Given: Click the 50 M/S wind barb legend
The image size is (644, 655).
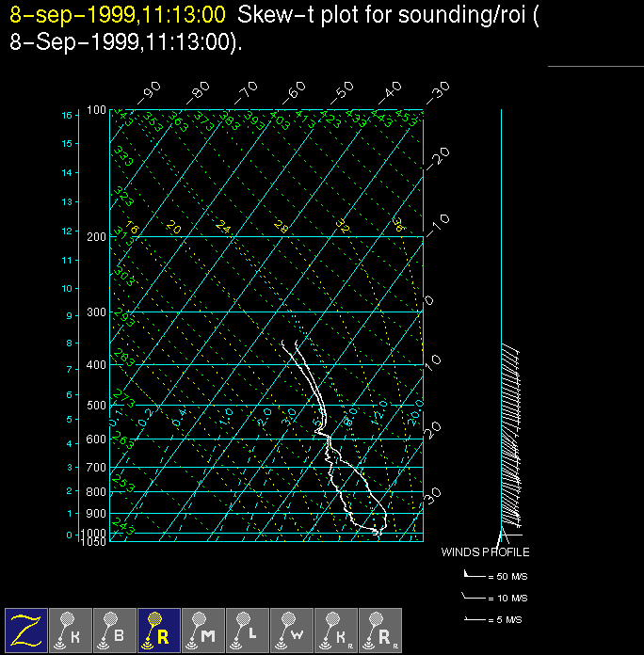Looking at the screenshot, I should [x=496, y=573].
